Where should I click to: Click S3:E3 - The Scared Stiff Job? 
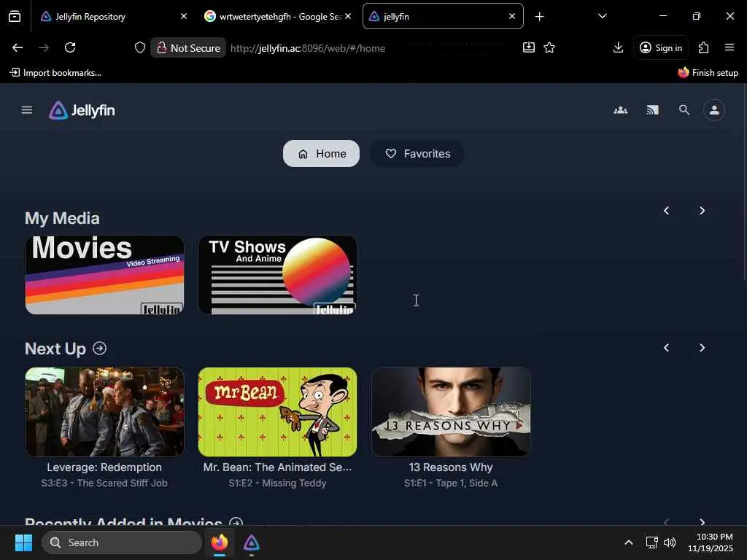tap(104, 483)
